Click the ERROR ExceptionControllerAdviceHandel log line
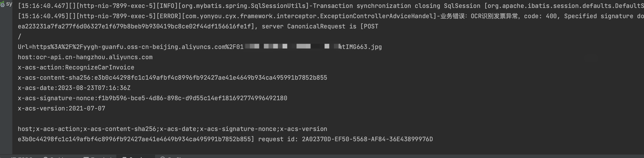This screenshot has width=644, height=158. click(x=331, y=16)
